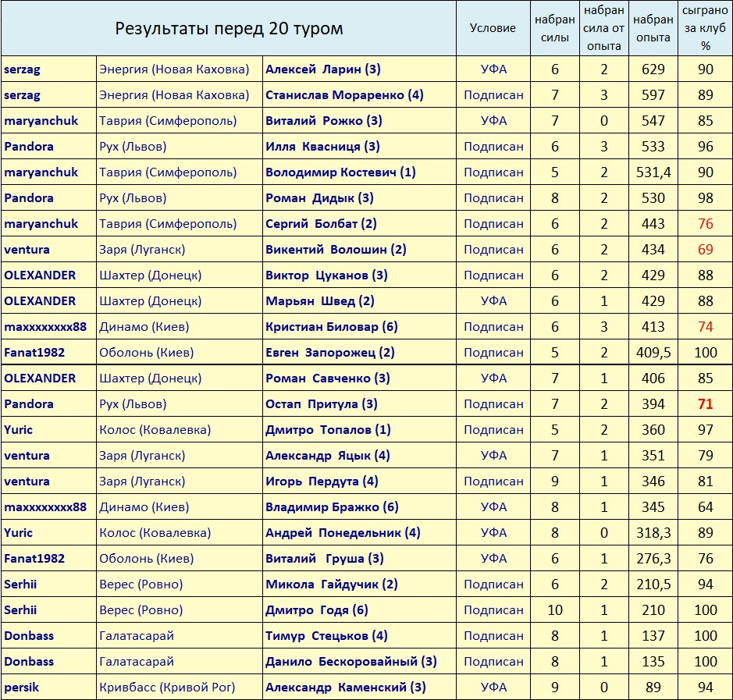Click the 'набран сила от опыта' header

[x=603, y=28]
